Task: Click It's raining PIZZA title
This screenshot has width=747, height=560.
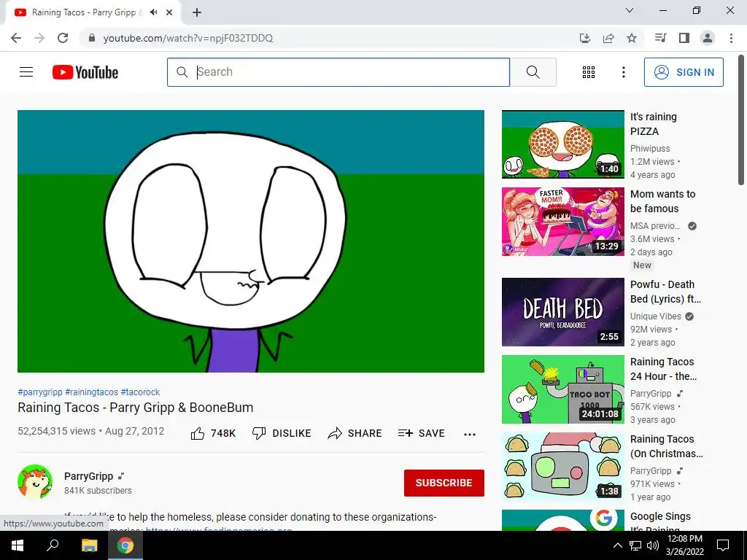Action: pos(653,124)
